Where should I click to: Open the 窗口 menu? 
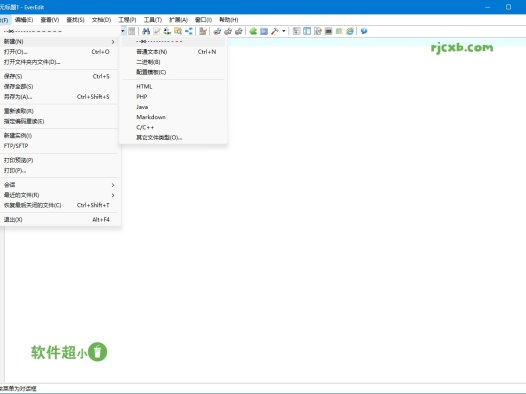[203, 20]
